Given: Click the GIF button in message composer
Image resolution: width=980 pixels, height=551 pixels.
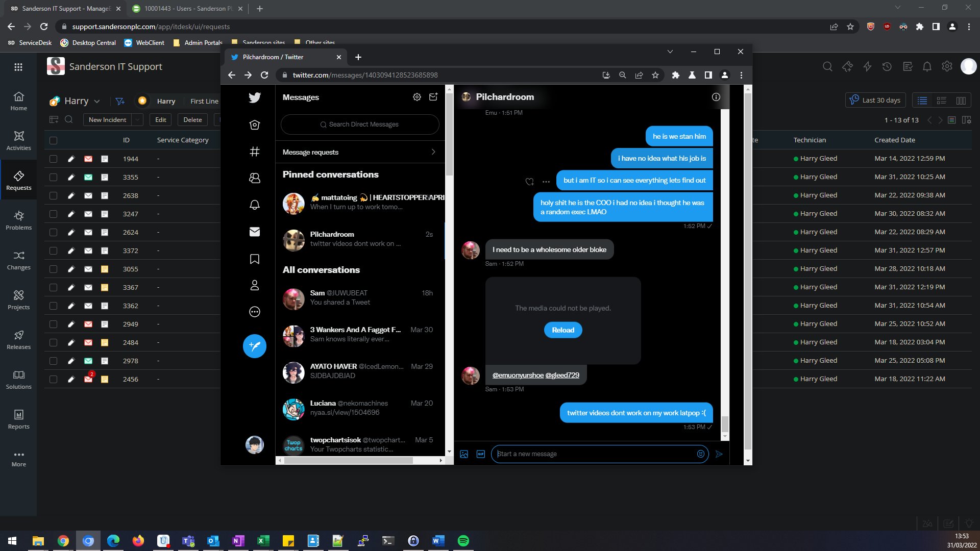Looking at the screenshot, I should click(x=480, y=454).
